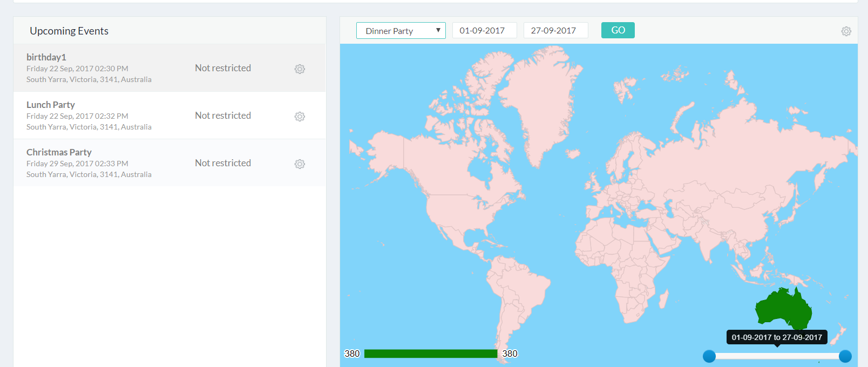The width and height of the screenshot is (868, 367).
Task: Click date Friday 22 Sep, 2017 02:30 PM
Action: coord(77,69)
